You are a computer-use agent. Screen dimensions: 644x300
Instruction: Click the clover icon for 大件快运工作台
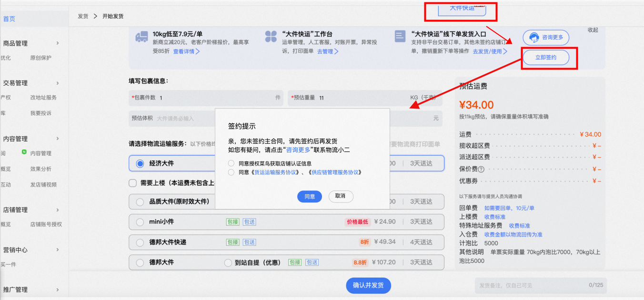tap(271, 37)
